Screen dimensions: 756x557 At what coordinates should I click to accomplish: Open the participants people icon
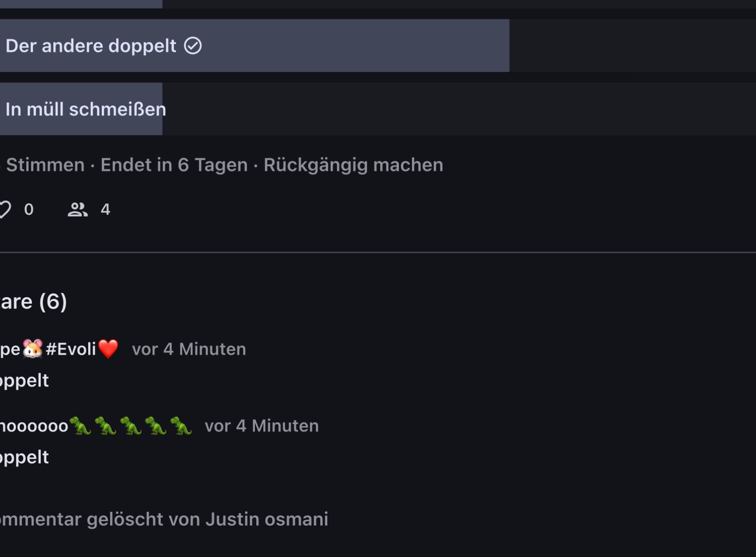78,209
